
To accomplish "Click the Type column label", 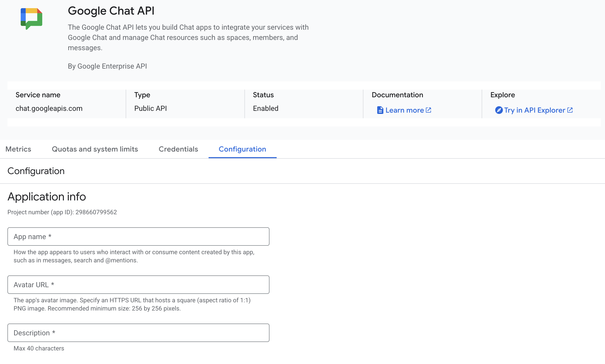I will 142,95.
